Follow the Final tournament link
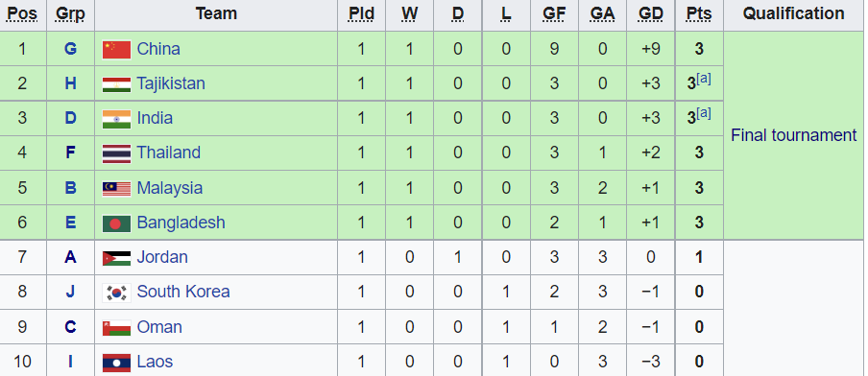 pos(793,135)
